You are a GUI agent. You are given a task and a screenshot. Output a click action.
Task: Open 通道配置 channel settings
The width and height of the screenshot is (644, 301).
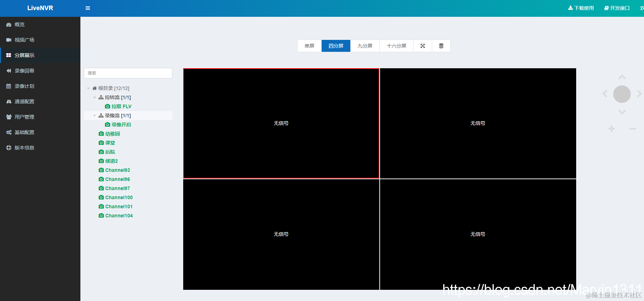pos(40,101)
